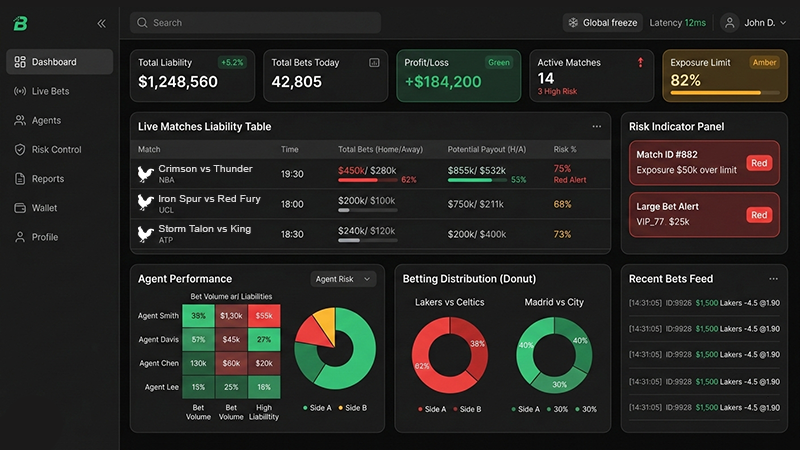The width and height of the screenshot is (800, 450).
Task: Click the Amber badge on Exposure Limit
Action: [764, 62]
